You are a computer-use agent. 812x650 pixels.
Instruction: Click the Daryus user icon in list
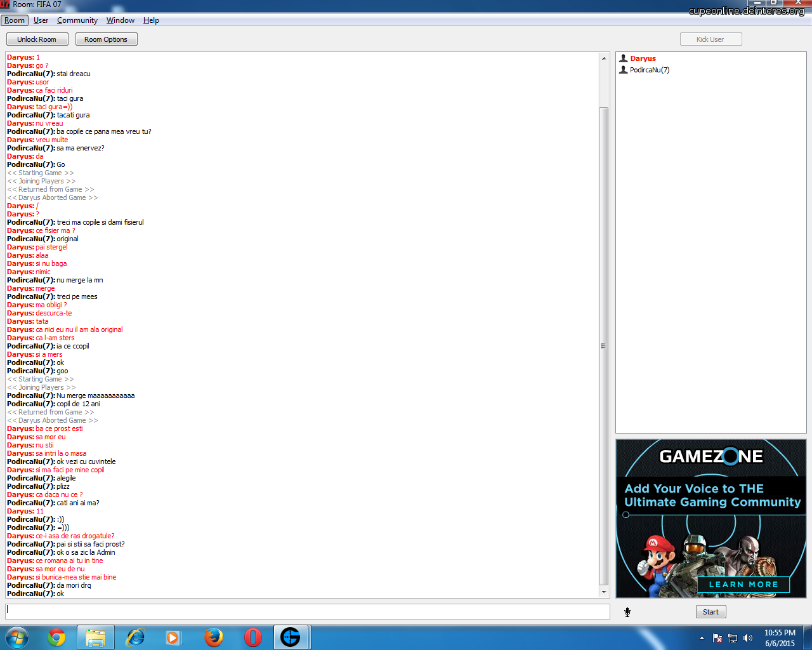pyautogui.click(x=623, y=58)
